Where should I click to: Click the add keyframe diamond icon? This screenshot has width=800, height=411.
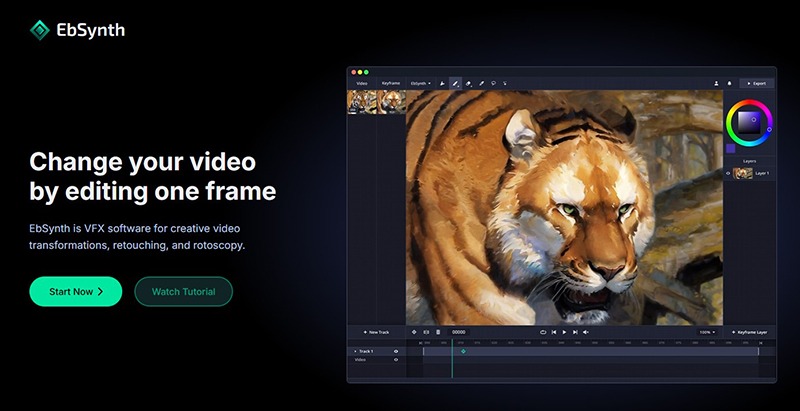[x=414, y=332]
